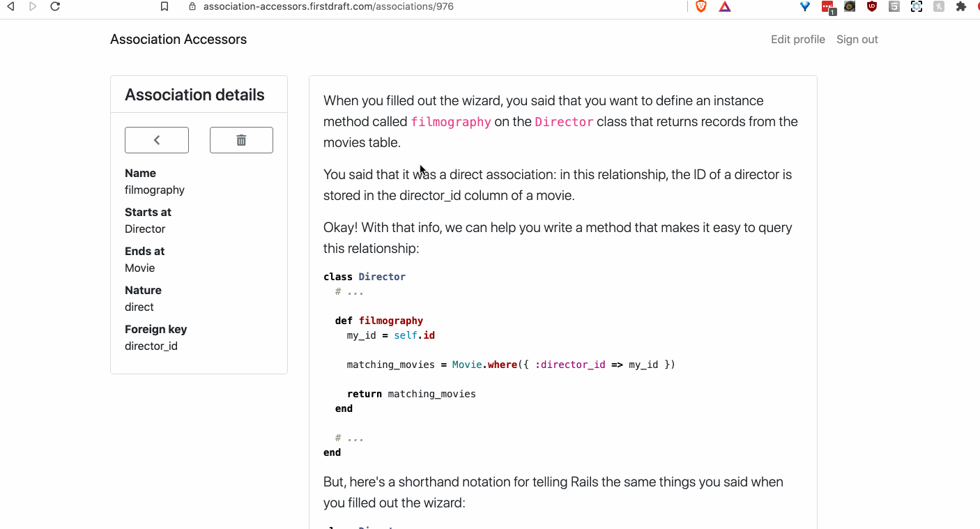Click the 'def filmography' code line

point(379,321)
